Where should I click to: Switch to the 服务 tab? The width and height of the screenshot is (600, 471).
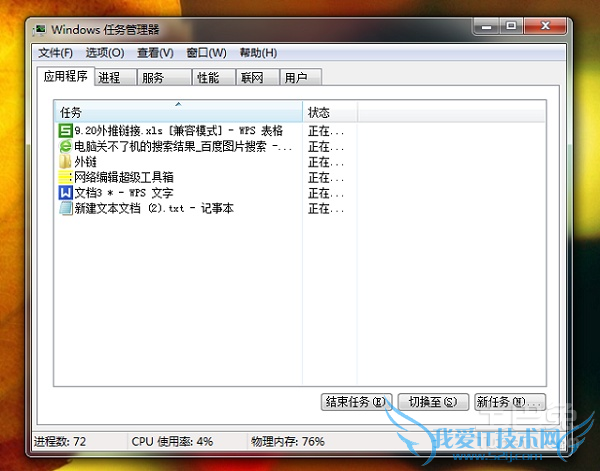point(165,78)
